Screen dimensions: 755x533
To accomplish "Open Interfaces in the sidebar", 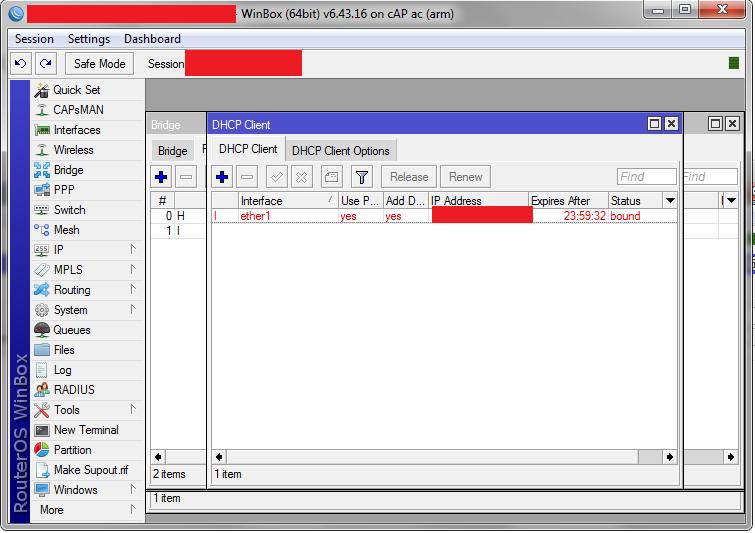I will coord(88,130).
